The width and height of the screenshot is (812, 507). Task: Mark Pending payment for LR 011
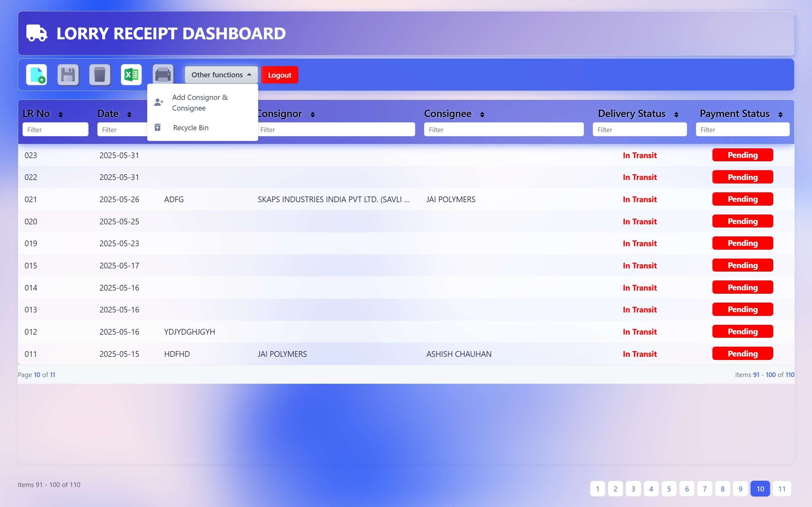point(742,353)
